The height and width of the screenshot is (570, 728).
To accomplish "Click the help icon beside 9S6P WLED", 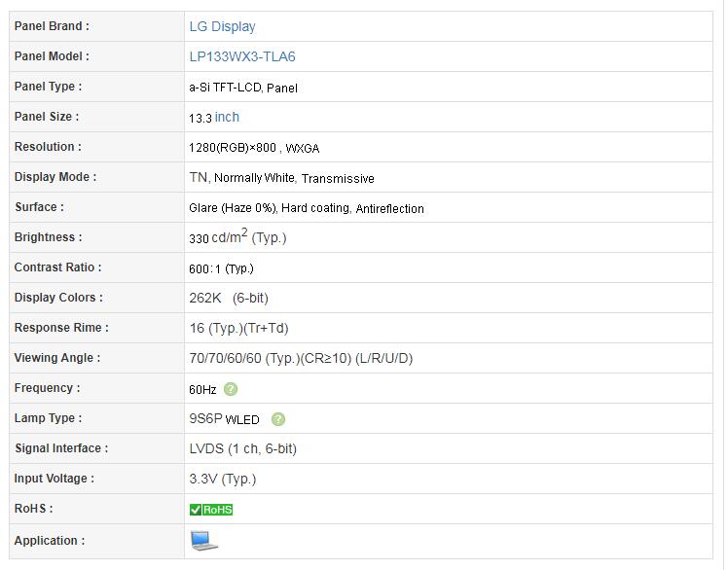I will click(278, 419).
